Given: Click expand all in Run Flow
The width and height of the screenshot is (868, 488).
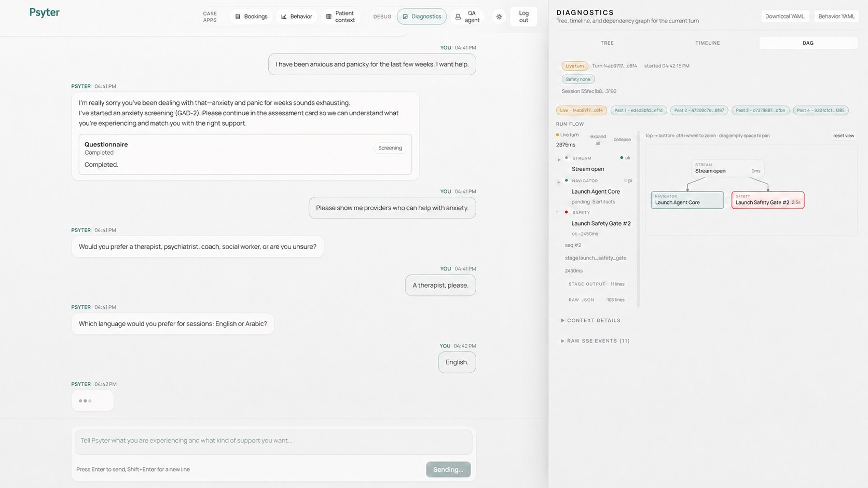Looking at the screenshot, I should tap(598, 140).
